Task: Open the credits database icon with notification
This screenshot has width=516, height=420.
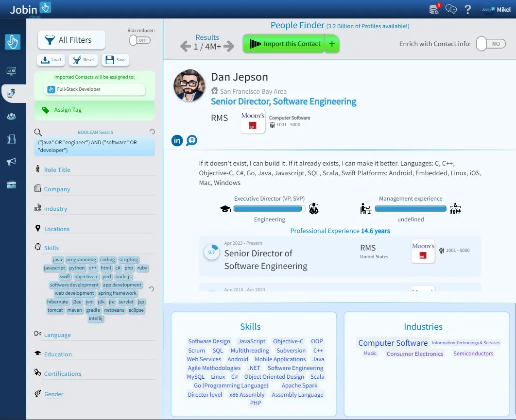Action: 434,9
